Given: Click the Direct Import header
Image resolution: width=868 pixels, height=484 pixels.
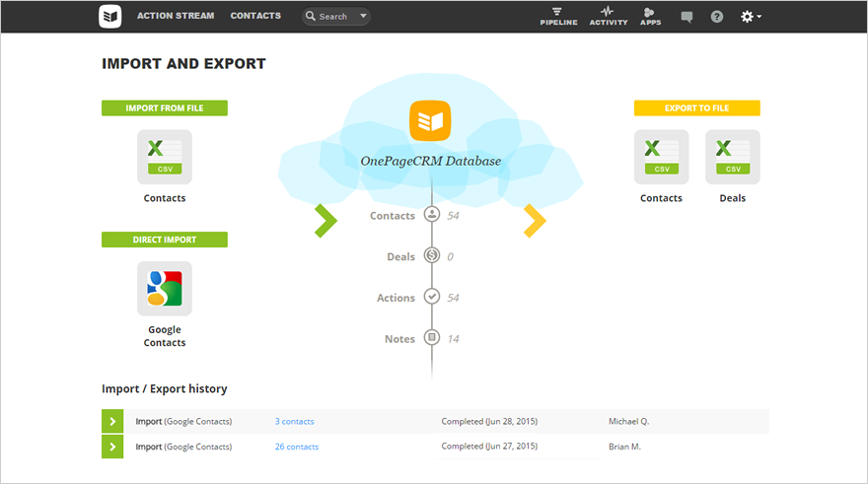Looking at the screenshot, I should coord(165,240).
